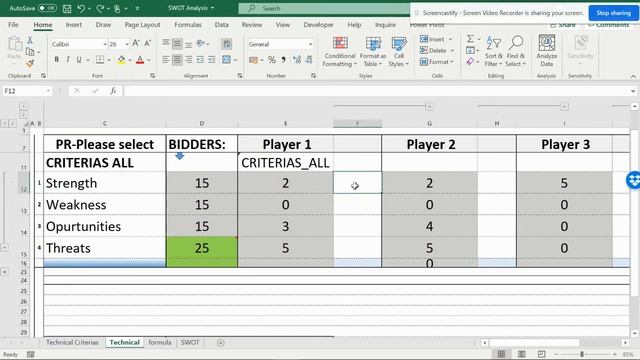The height and width of the screenshot is (360, 640).
Task: Click the Borders icon
Action: point(100,60)
